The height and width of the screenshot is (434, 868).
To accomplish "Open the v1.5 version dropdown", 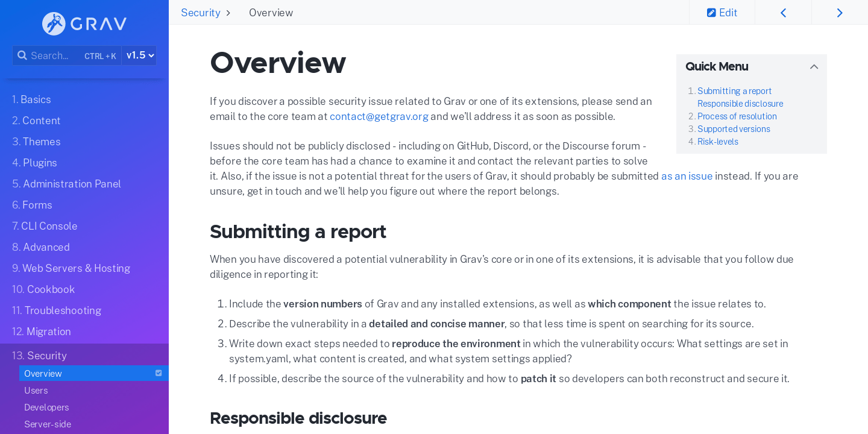I will [x=139, y=55].
